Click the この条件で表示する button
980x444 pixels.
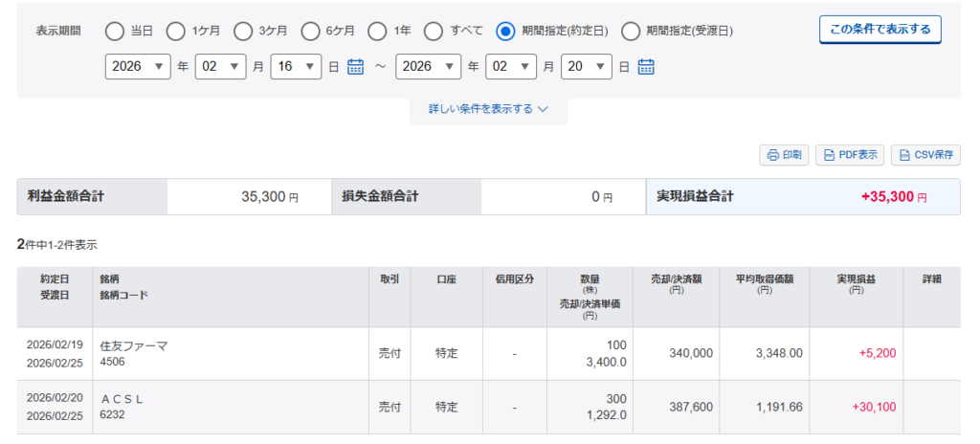880,30
